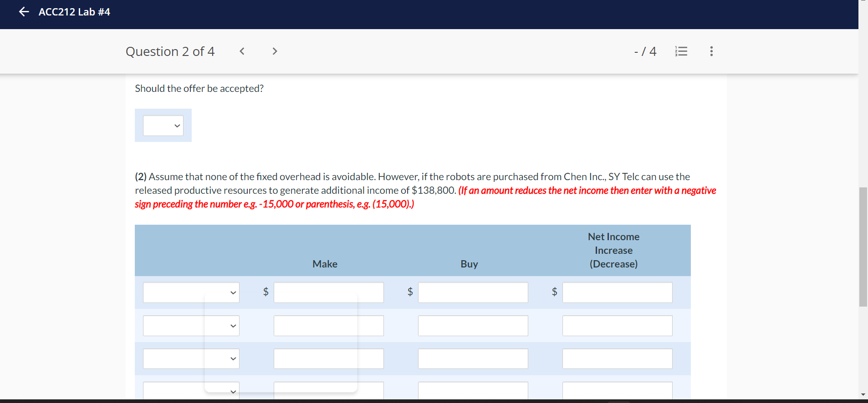Click the first row Buy amount field

(x=473, y=292)
